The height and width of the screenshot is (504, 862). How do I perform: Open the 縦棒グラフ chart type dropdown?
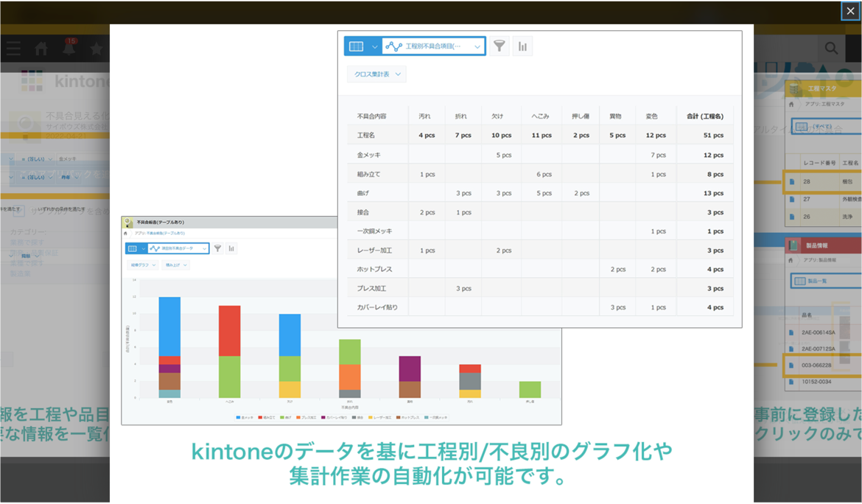tap(143, 265)
